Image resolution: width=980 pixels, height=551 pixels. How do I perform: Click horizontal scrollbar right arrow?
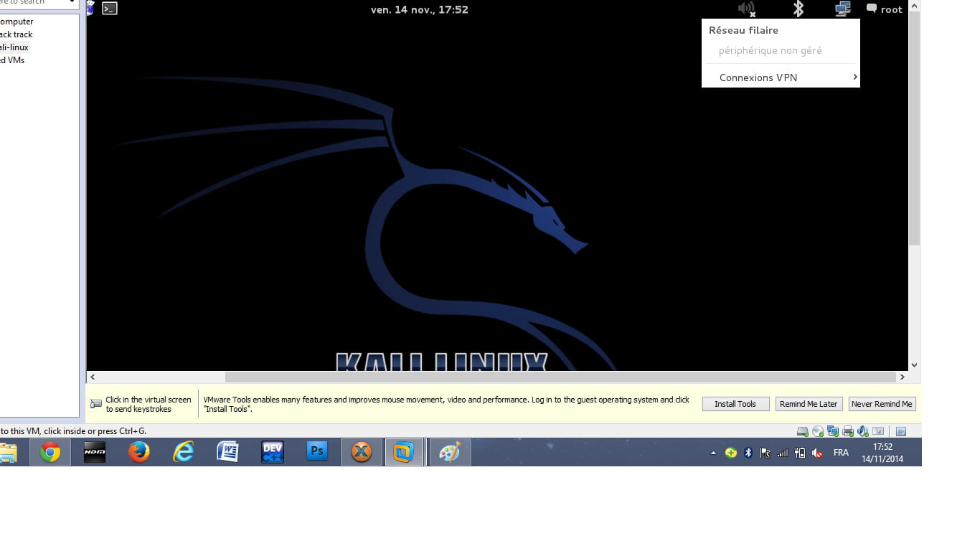[903, 377]
